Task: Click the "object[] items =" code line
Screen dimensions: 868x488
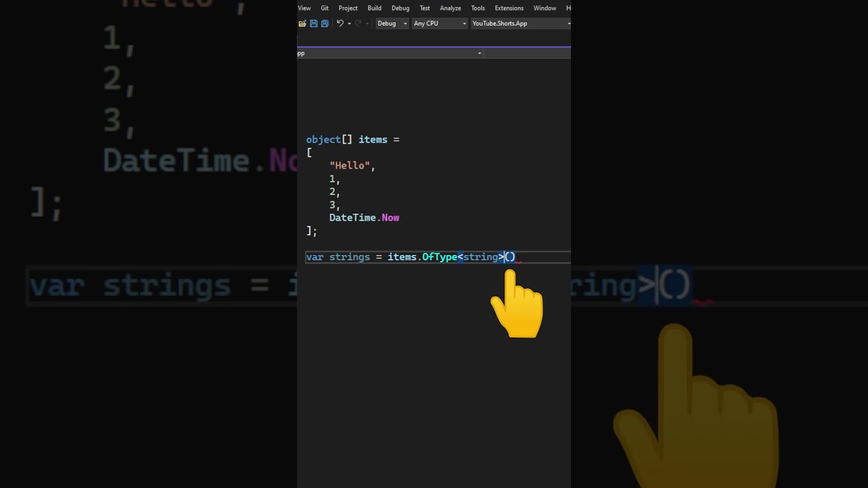Action: 353,140
